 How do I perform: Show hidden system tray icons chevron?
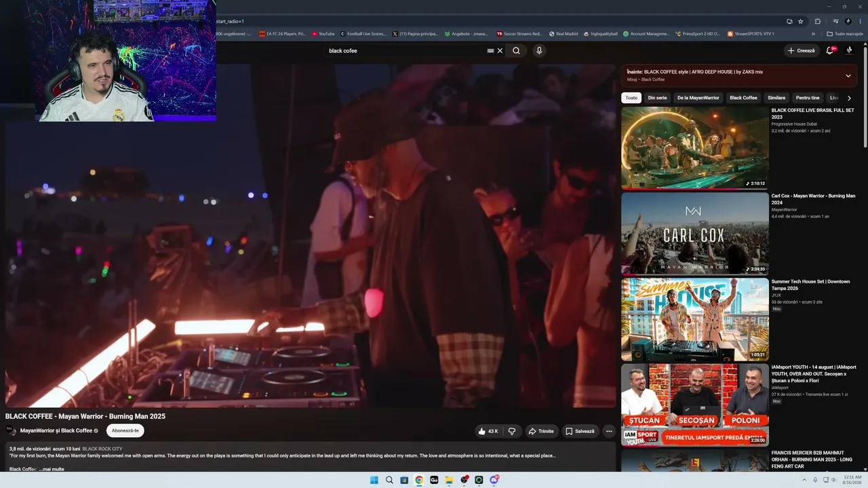click(805, 480)
